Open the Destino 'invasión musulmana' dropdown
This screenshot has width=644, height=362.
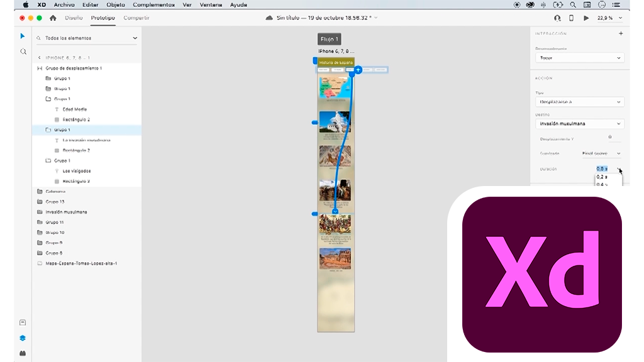(x=579, y=124)
